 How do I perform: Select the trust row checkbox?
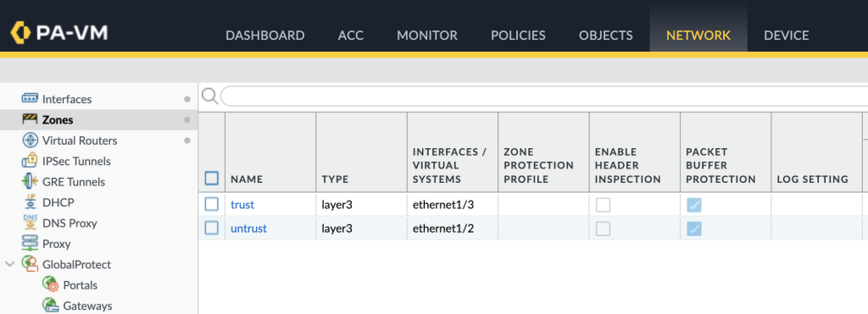point(211,204)
